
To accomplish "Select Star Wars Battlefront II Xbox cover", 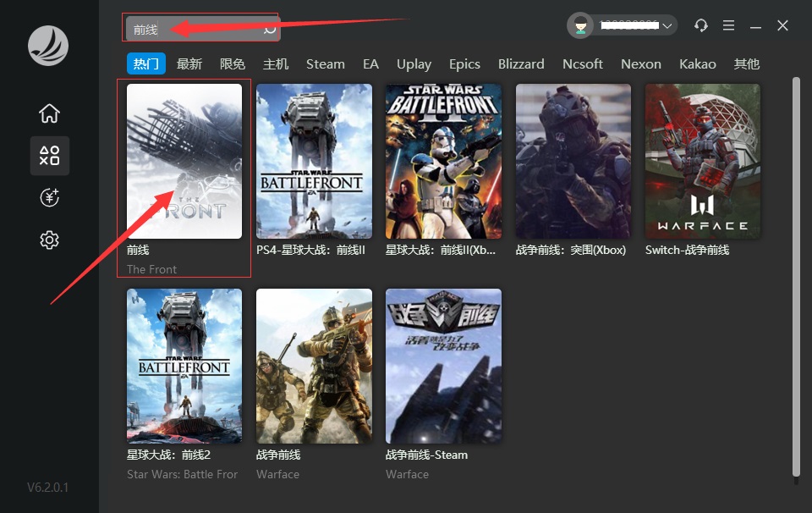I will [443, 161].
